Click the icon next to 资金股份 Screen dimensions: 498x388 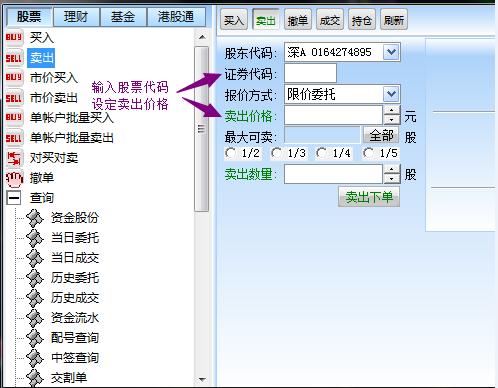point(35,218)
